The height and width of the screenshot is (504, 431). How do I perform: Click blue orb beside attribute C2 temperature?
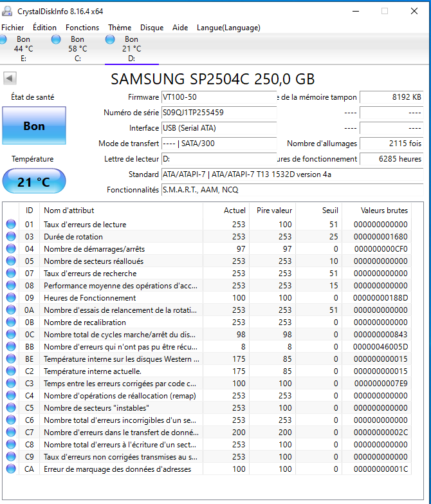coord(11,371)
